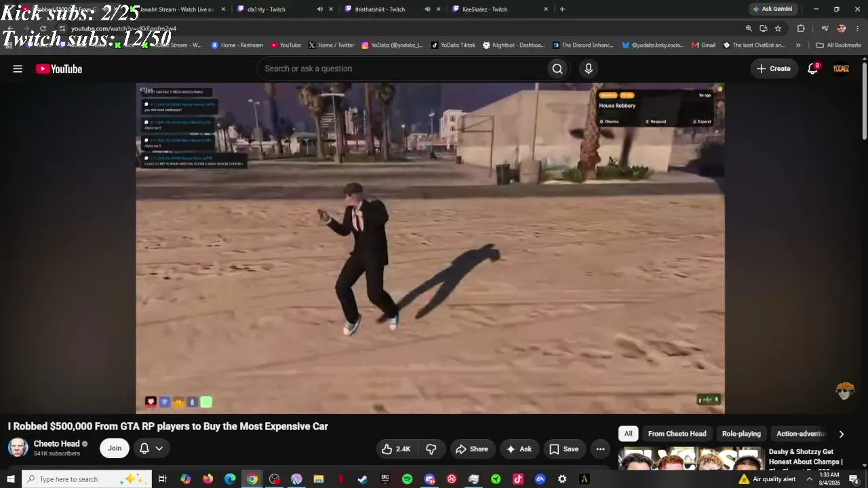
Task: Zoom the page via address bar magnifier
Action: coord(749,28)
